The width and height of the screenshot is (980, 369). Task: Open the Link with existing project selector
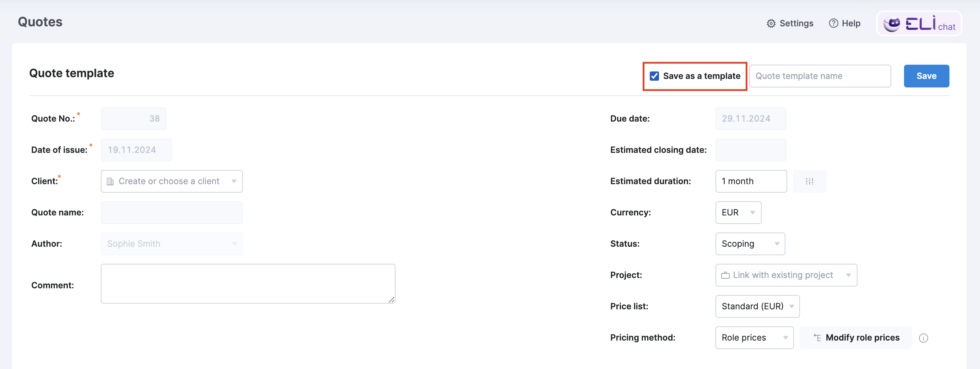(786, 274)
